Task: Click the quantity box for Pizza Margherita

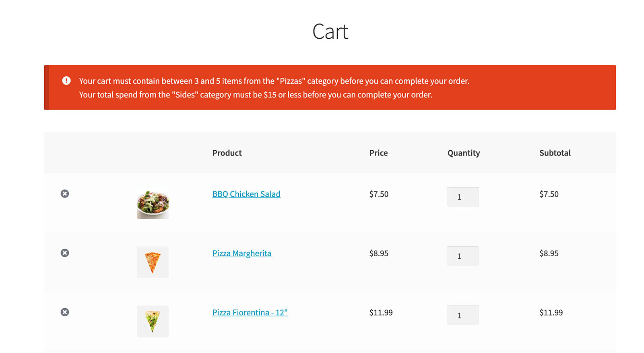Action: (x=463, y=256)
